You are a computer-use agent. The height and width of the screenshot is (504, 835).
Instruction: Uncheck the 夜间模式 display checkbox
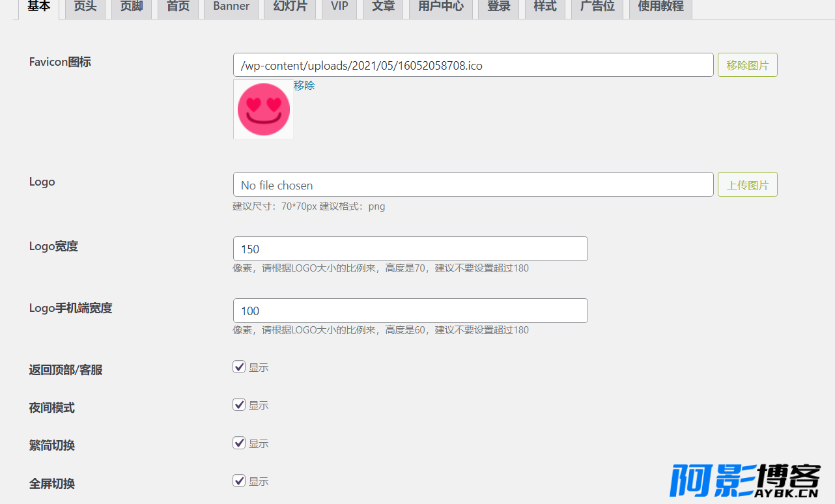click(239, 404)
